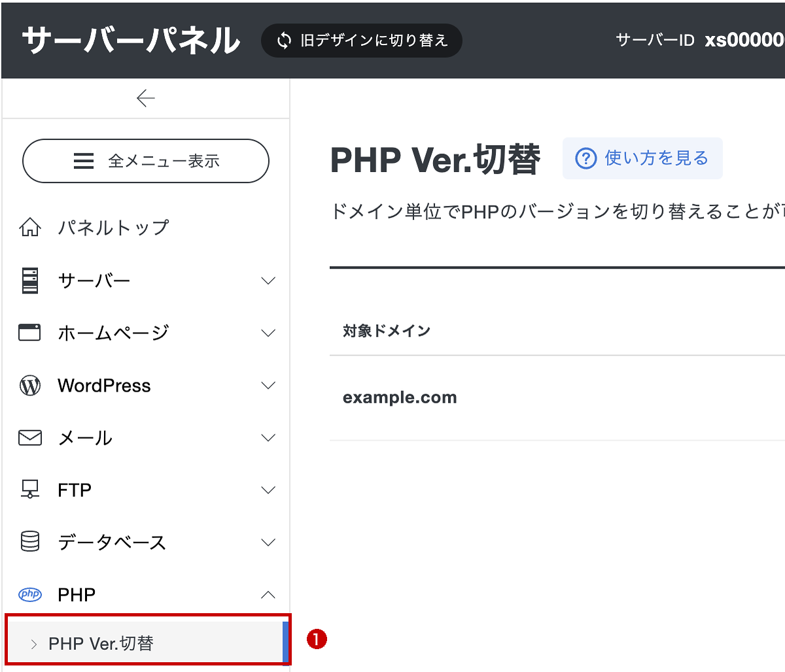This screenshot has height=672, width=785.
Task: Select the PHP sidebar menu label
Action: click(x=77, y=595)
